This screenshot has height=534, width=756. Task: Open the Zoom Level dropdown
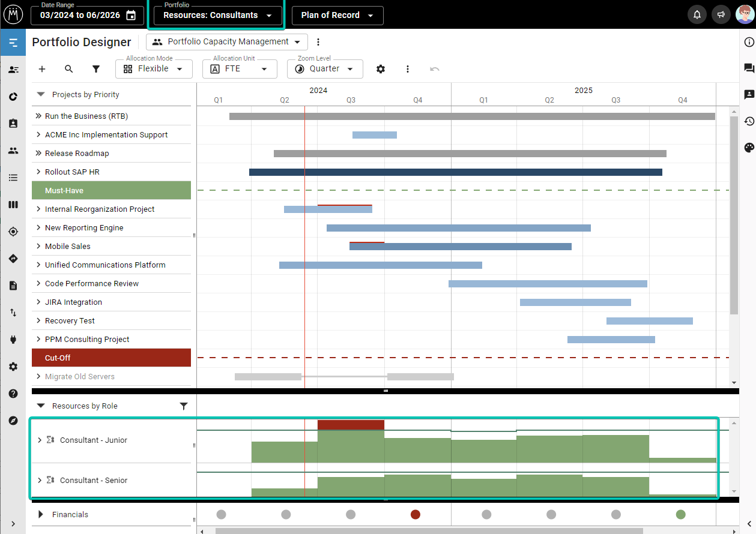click(325, 69)
